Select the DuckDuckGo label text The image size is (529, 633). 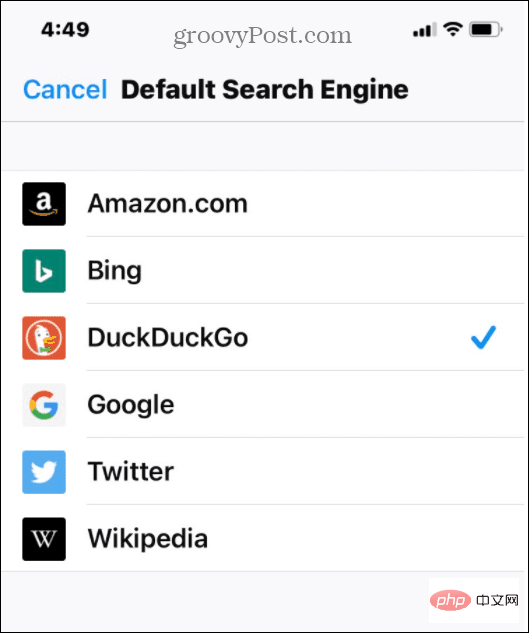(168, 338)
